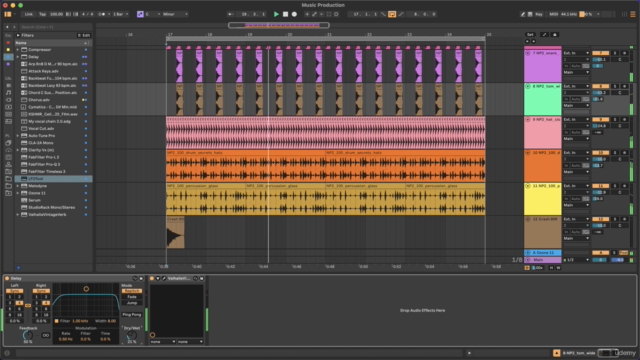Expand the Compressor folder in browser
640x360 pixels.
18,50
